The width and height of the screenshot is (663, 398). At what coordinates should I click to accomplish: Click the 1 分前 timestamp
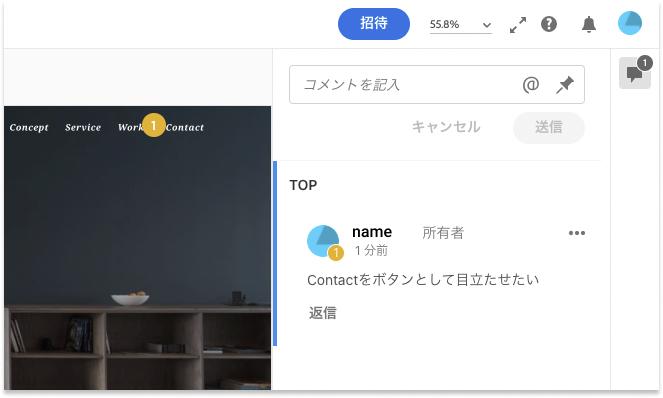click(371, 251)
